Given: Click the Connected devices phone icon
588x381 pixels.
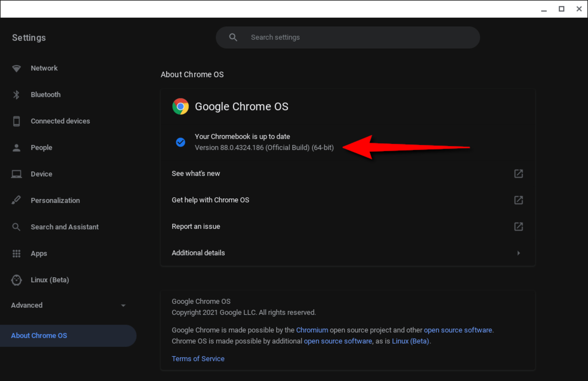Looking at the screenshot, I should point(16,121).
